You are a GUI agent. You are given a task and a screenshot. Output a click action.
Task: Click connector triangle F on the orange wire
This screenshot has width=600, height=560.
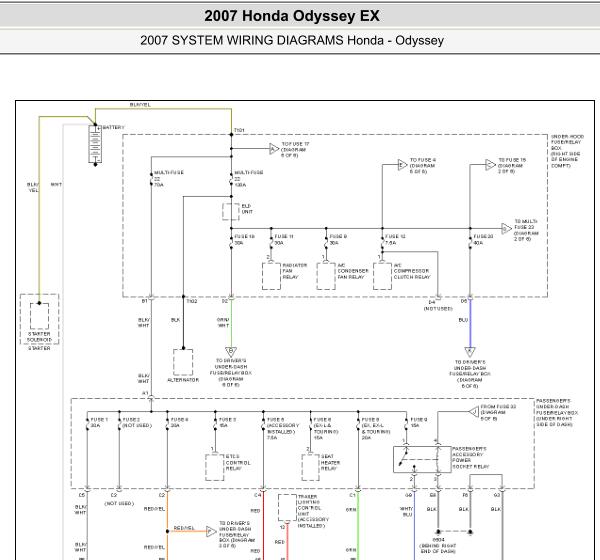(x=211, y=532)
